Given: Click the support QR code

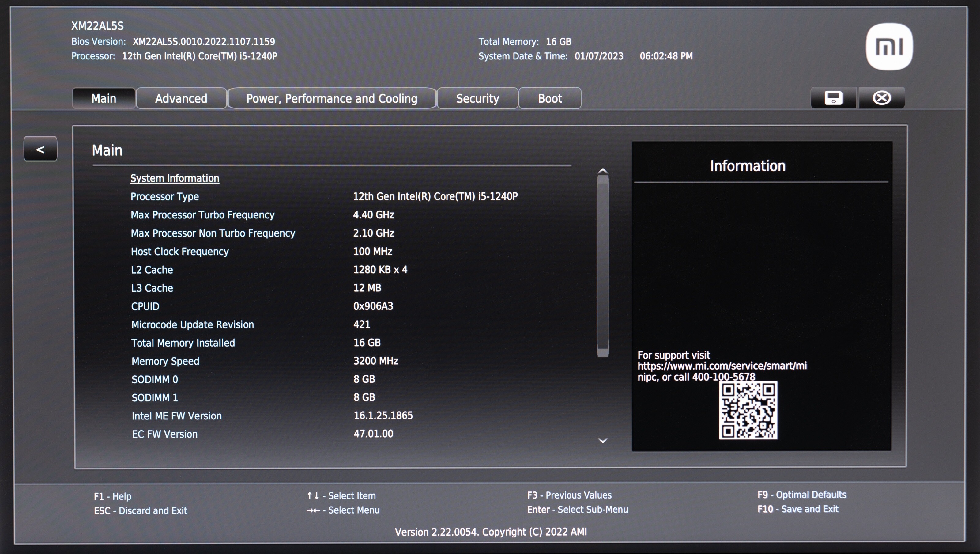Looking at the screenshot, I should click(748, 411).
